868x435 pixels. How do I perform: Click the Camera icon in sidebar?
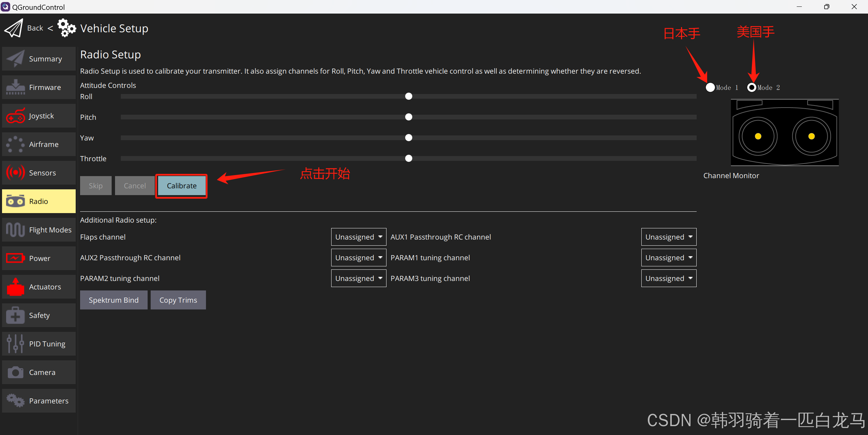point(15,372)
